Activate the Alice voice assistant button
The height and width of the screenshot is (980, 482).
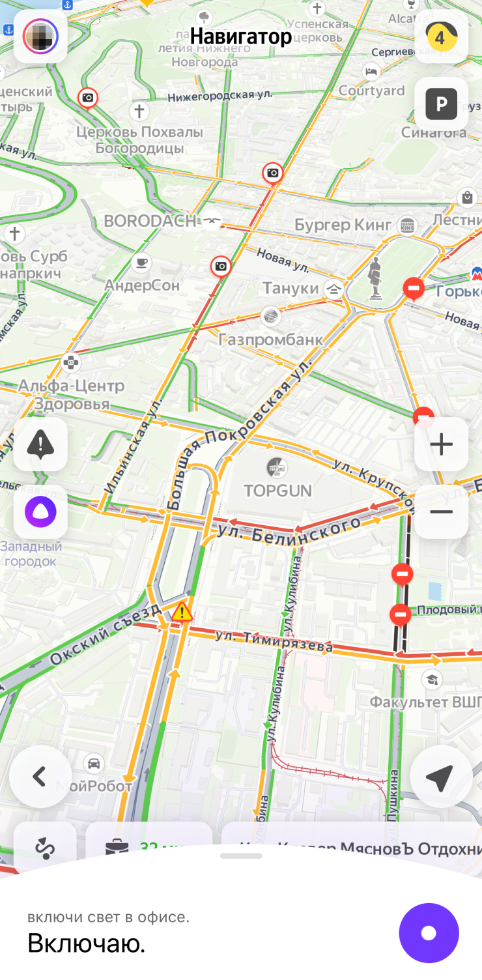pyautogui.click(x=40, y=512)
